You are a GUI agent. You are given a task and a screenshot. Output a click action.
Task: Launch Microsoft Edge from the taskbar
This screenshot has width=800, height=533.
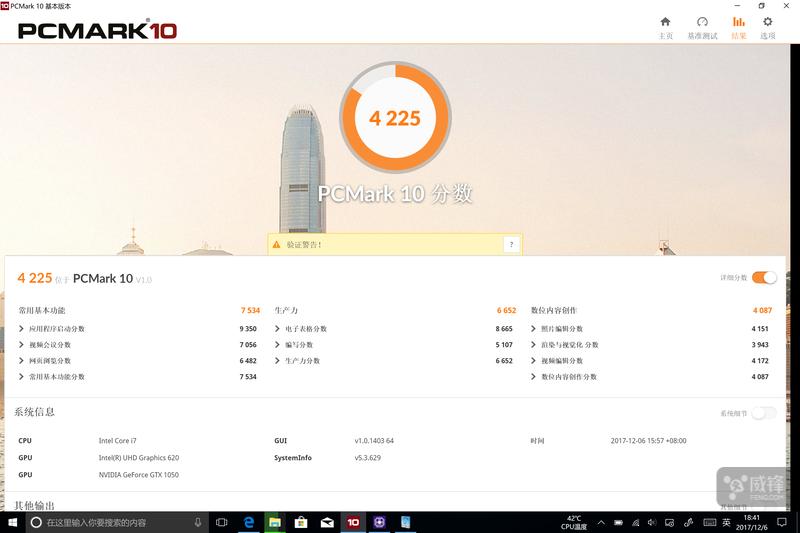[248, 522]
